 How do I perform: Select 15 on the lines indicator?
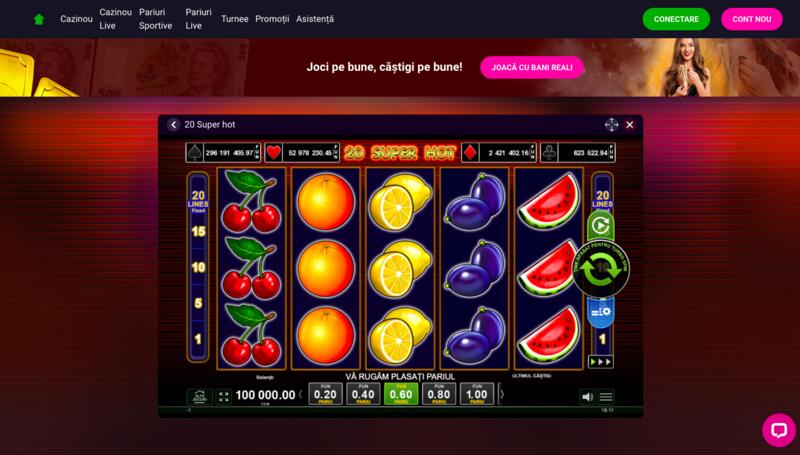(198, 232)
